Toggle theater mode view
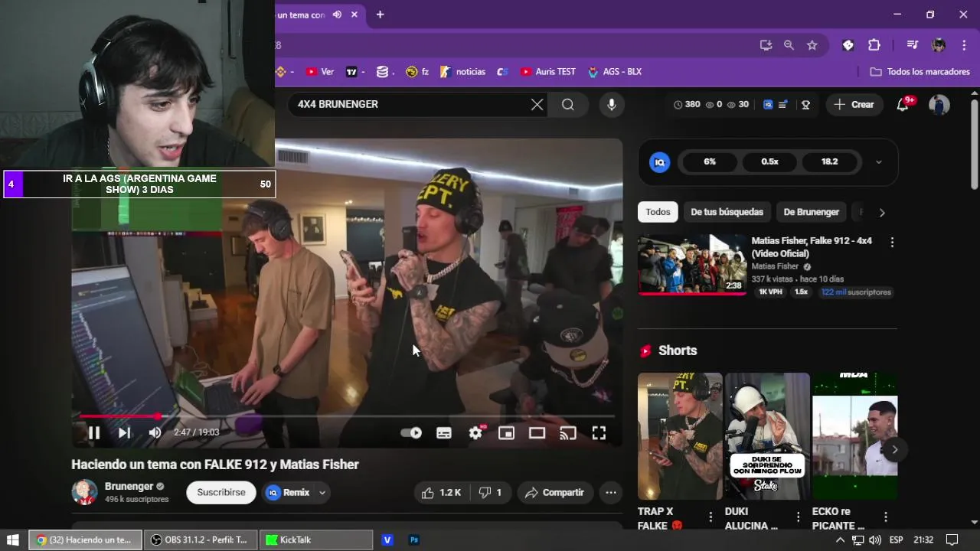 [x=537, y=433]
